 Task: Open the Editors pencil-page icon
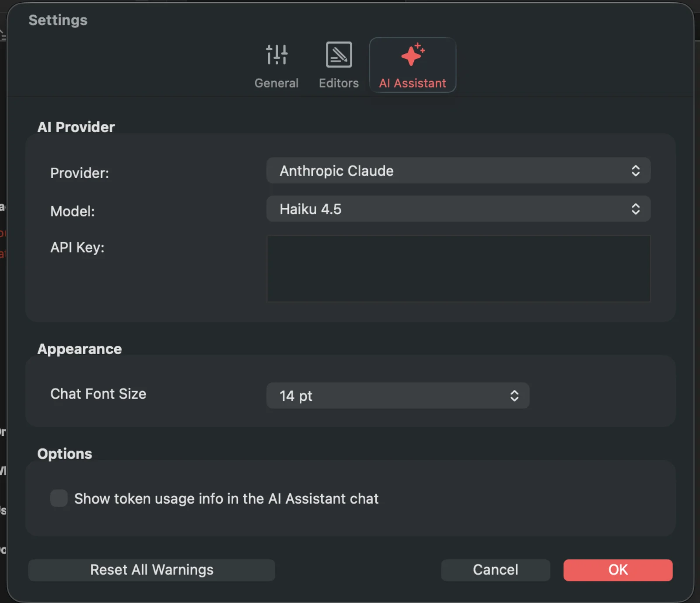(339, 55)
